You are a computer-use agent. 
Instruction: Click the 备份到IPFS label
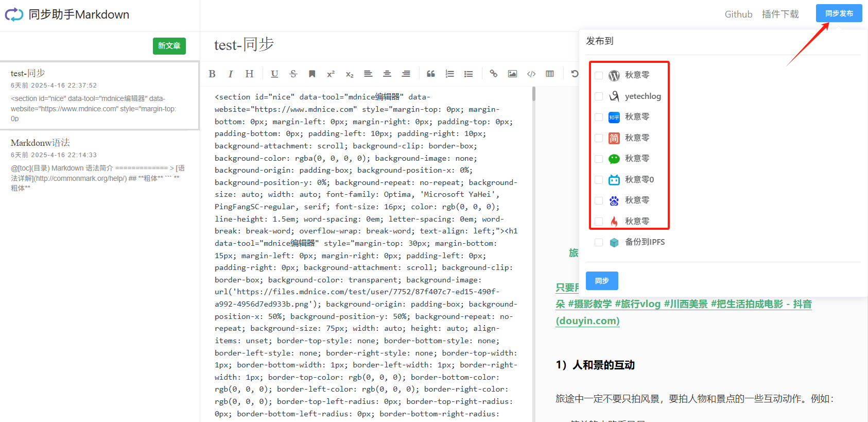pos(645,242)
